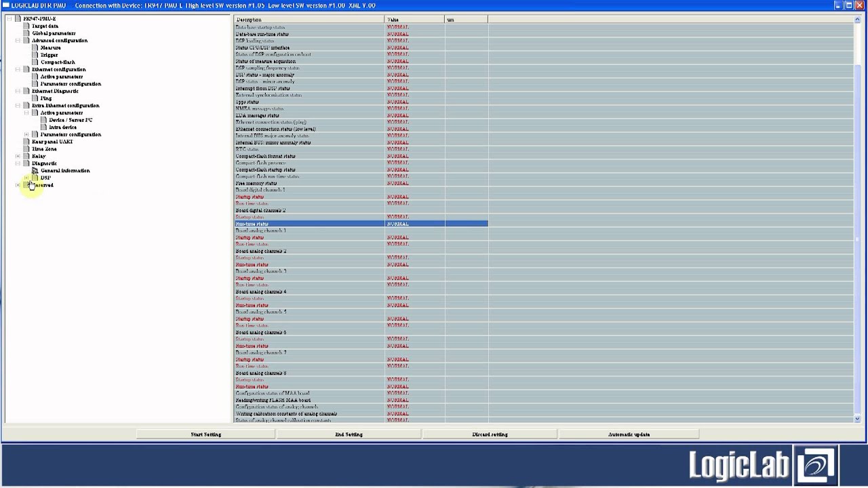Screen dimensions: 868x488
Task: Click the Ethernet Diagnostic node icon
Action: tap(26, 91)
